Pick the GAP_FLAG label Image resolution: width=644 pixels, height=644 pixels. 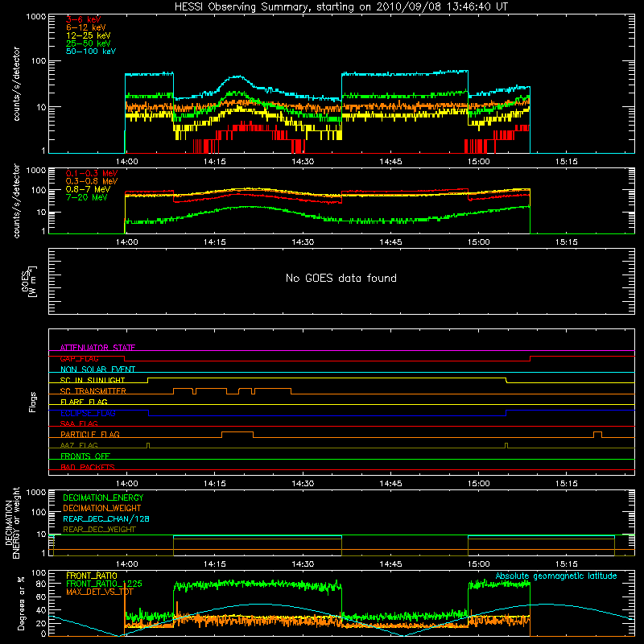pyautogui.click(x=79, y=358)
